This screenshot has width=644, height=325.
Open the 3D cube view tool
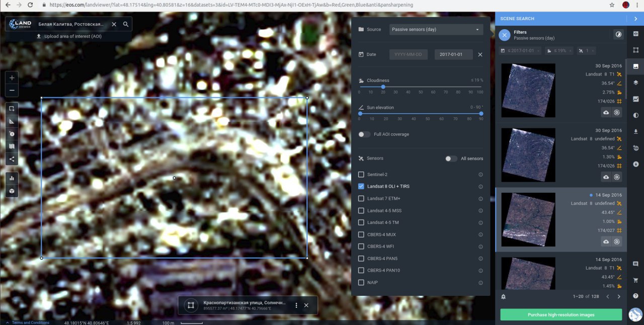click(x=12, y=191)
